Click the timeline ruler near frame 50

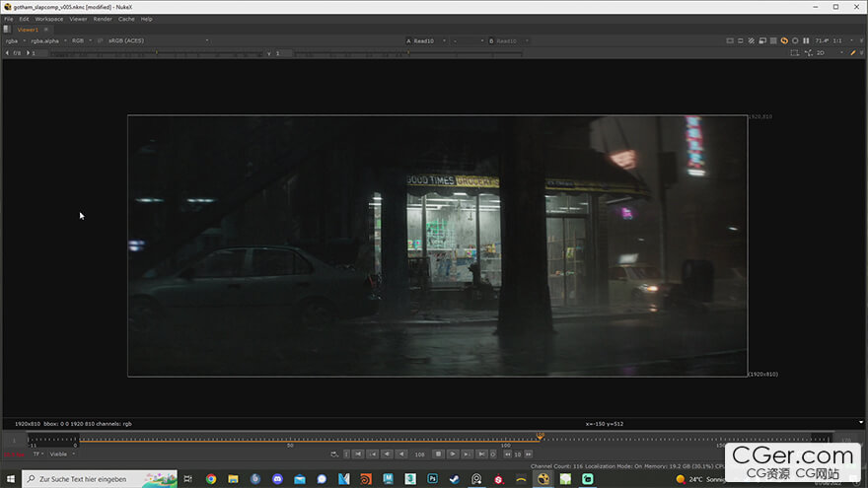[290, 440]
